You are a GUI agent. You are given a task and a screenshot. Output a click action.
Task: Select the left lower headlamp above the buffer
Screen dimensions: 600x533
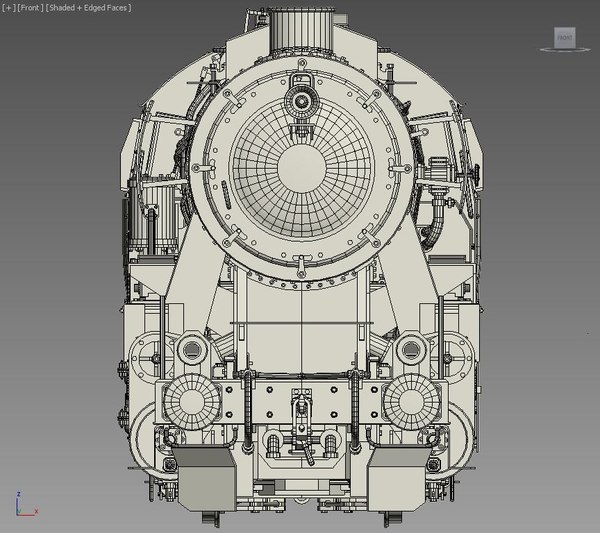[189, 349]
